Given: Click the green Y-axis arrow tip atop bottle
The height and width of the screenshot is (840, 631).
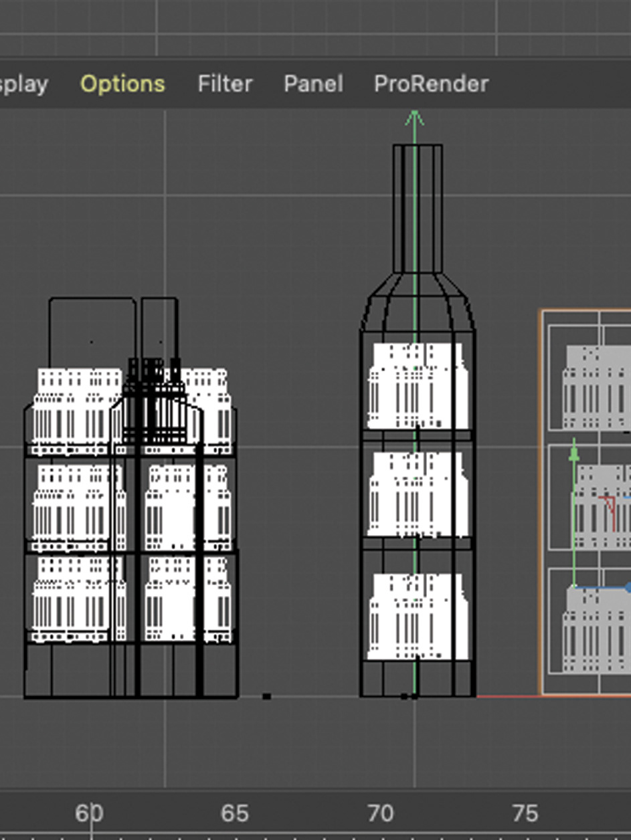Looking at the screenshot, I should coord(415,118).
